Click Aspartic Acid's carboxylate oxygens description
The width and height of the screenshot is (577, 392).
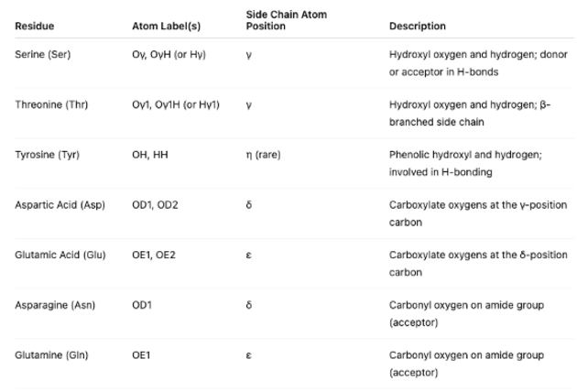(x=476, y=212)
